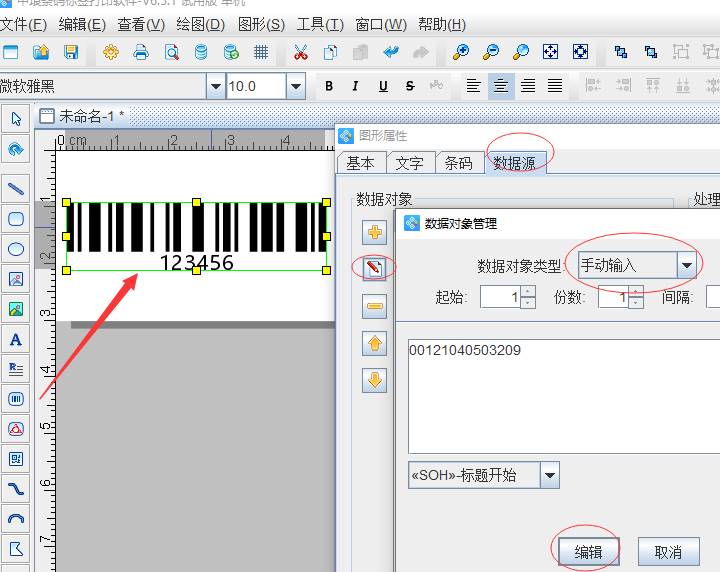Image resolution: width=720 pixels, height=572 pixels.
Task: Switch to the 数据源 tab
Action: point(515,163)
